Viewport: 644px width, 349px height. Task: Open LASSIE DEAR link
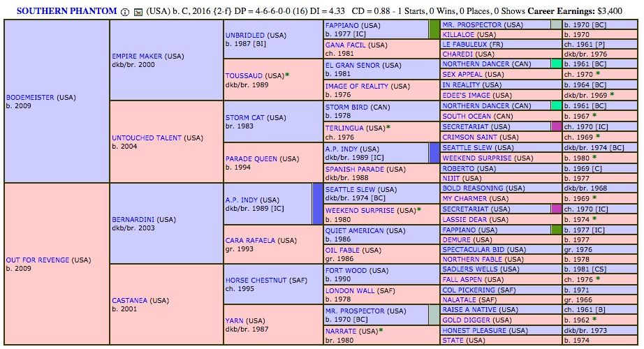click(x=464, y=220)
